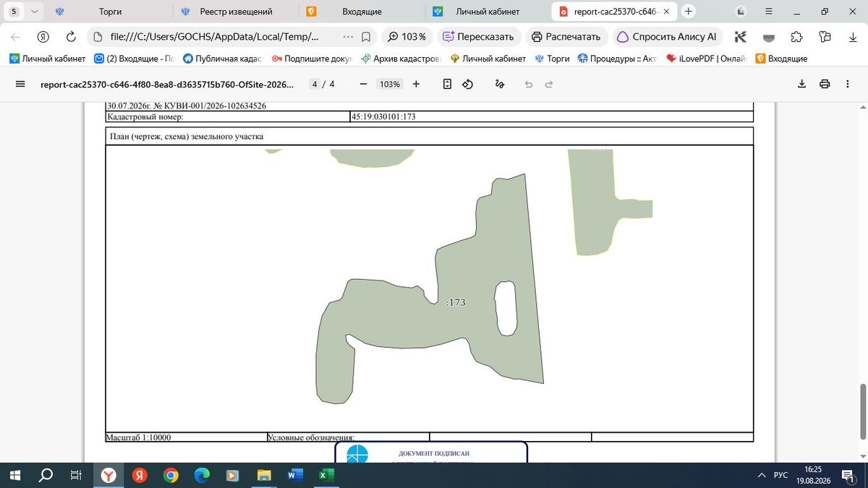The image size is (868, 488).
Task: Open more actions three-dot PDF menu
Action: pyautogui.click(x=848, y=84)
